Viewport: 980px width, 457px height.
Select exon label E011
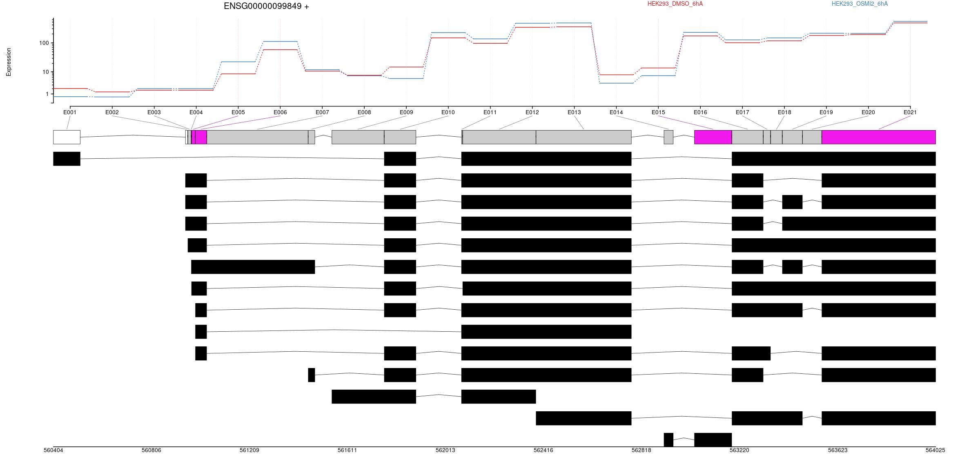490,112
